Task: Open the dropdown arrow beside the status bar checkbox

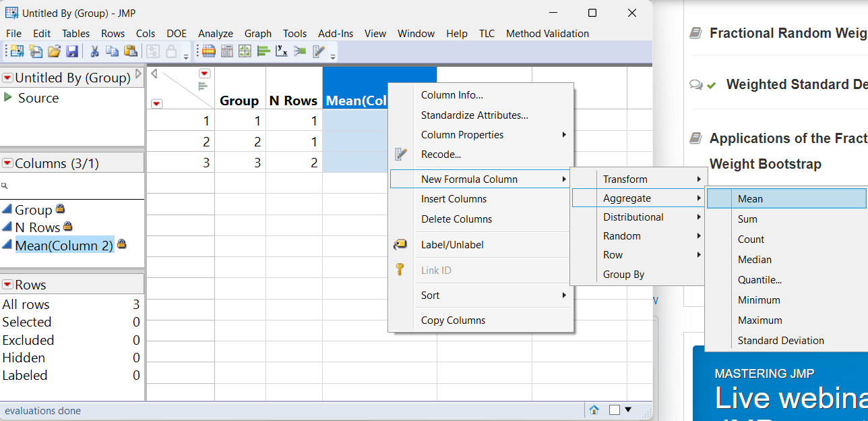Action: 628,410
